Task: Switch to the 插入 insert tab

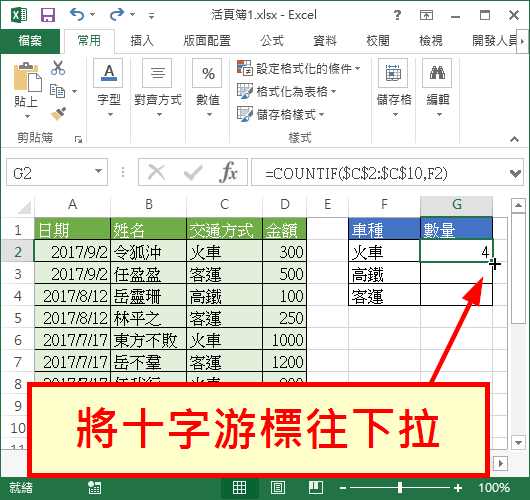Action: pyautogui.click(x=142, y=41)
